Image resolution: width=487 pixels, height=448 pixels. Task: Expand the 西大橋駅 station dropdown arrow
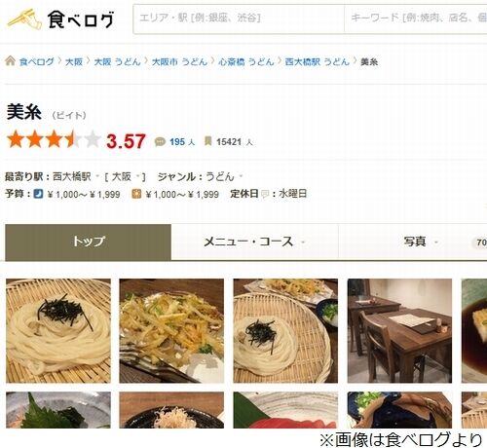tap(97, 177)
